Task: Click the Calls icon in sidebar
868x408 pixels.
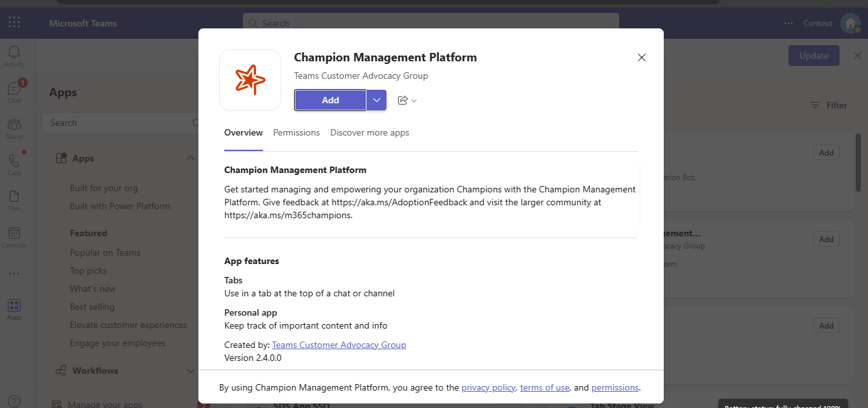Action: (14, 160)
